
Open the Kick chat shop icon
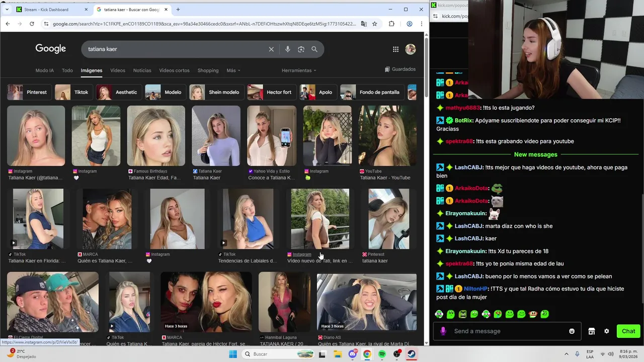coord(592,331)
